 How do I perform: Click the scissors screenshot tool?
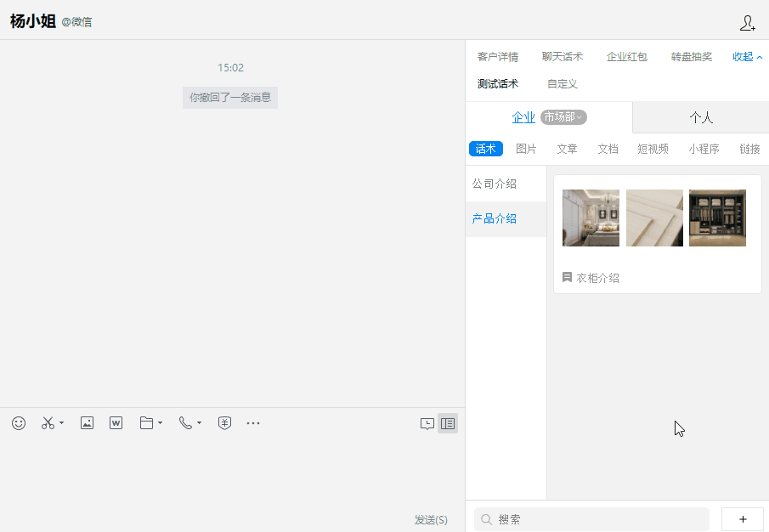[x=48, y=423]
